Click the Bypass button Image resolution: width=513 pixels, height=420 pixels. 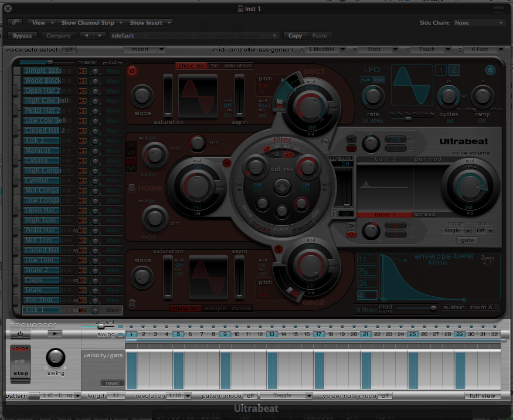click(23, 36)
